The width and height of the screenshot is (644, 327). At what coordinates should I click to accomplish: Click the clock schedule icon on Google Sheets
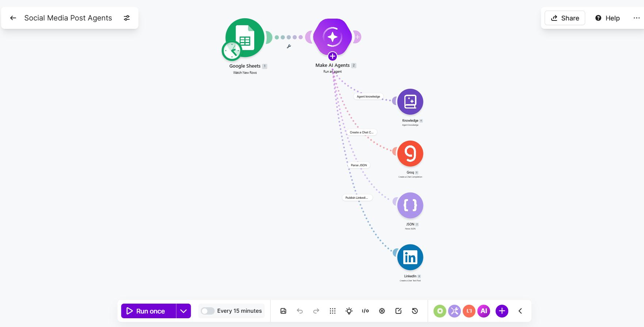tap(232, 51)
